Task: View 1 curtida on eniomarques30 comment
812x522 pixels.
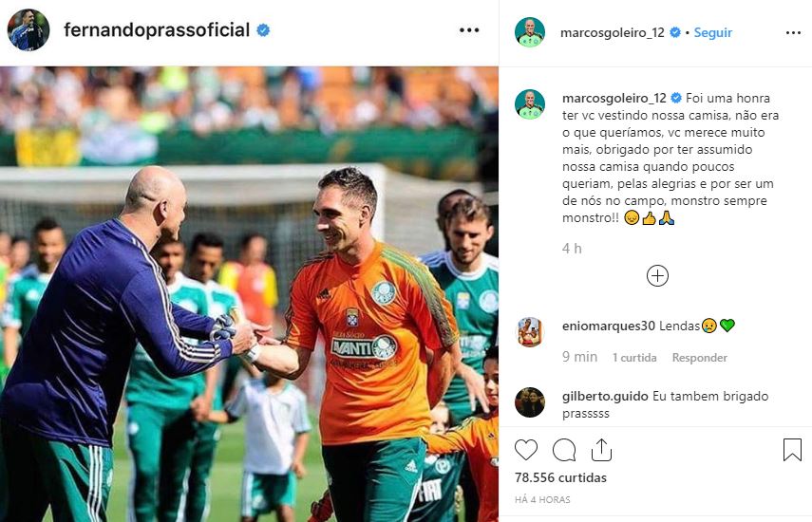Action: [634, 358]
